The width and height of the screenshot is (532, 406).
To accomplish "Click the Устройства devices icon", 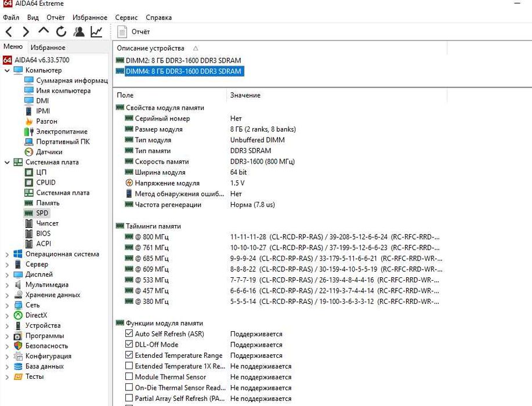I will [18, 325].
